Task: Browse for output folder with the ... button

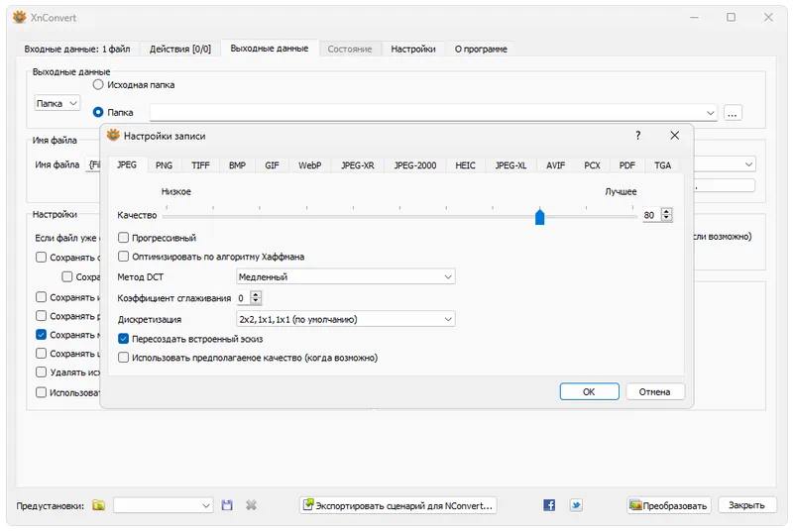Action: pos(733,112)
